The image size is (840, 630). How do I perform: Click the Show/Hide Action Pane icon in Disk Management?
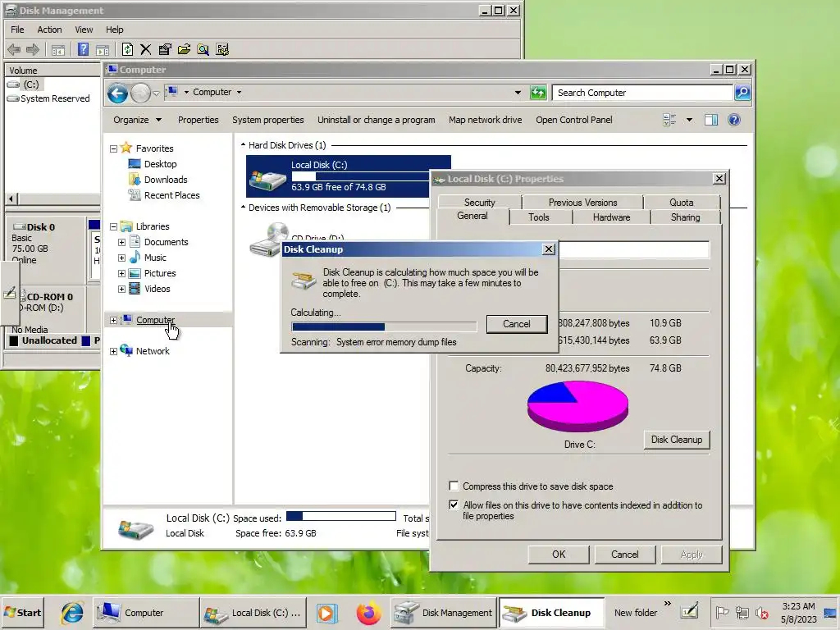pyautogui.click(x=103, y=50)
